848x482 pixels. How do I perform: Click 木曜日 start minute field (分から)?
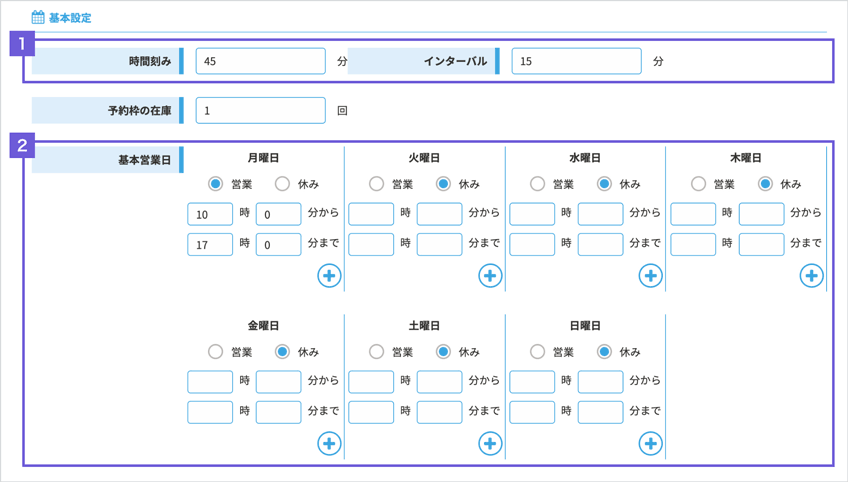[x=761, y=214]
